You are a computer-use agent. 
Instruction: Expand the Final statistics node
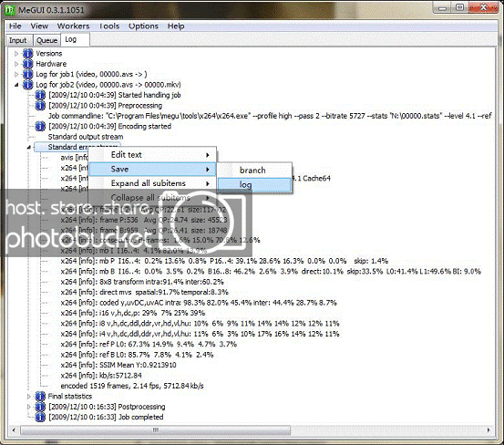[x=28, y=396]
